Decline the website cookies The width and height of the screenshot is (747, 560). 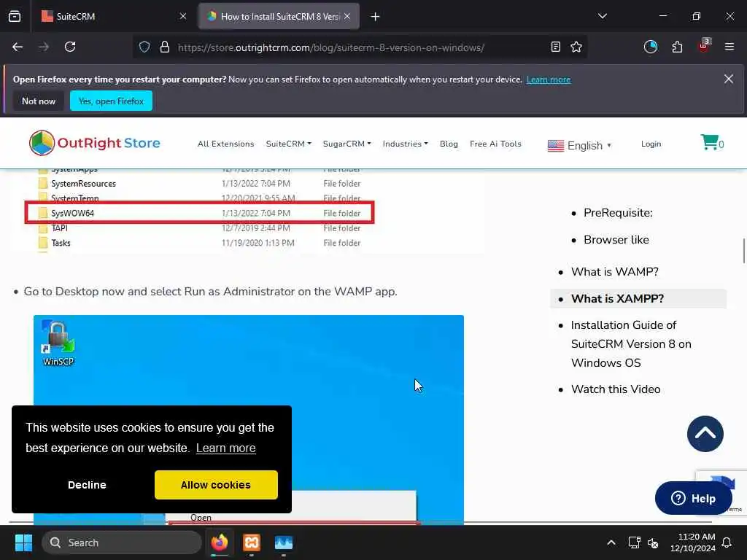tap(87, 485)
